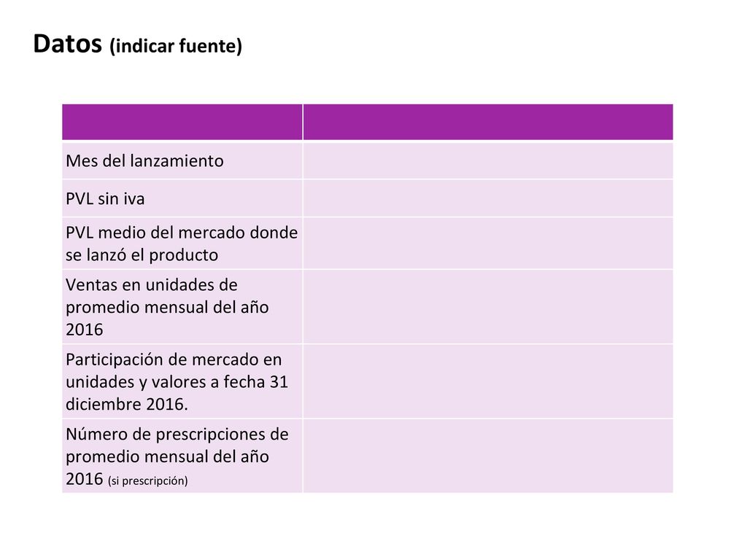Click the '(si prescripción)' small note

147,481
